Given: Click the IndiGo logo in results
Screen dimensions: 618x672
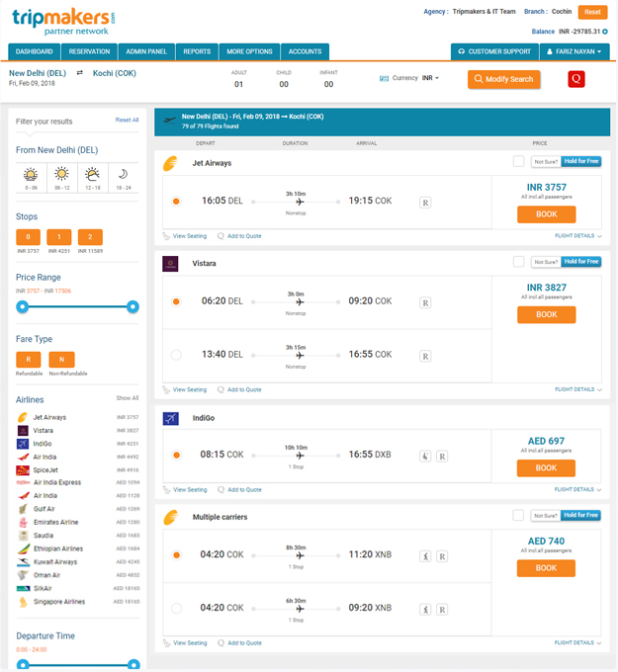Looking at the screenshot, I should pyautogui.click(x=170, y=418).
